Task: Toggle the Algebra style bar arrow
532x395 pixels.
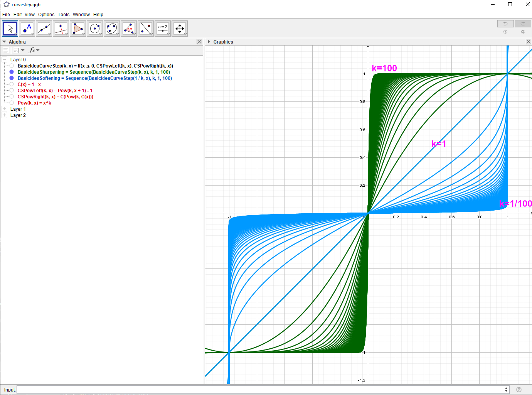Action: pyautogui.click(x=4, y=42)
